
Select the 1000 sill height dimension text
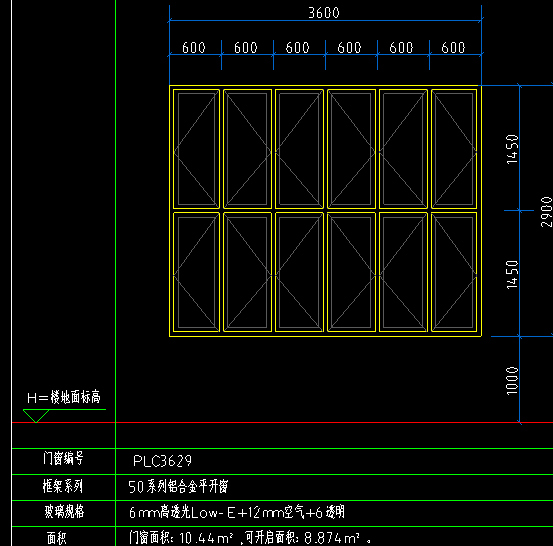coord(512,381)
